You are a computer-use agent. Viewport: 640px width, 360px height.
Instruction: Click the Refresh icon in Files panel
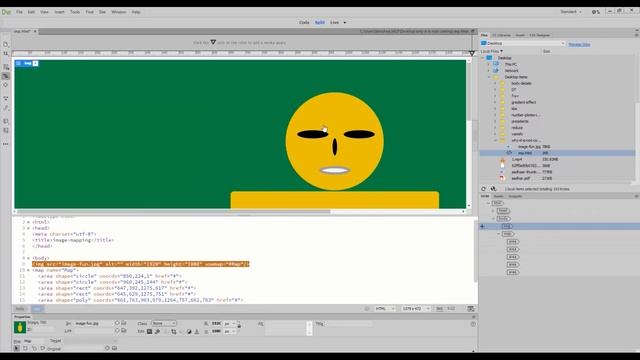click(x=484, y=189)
